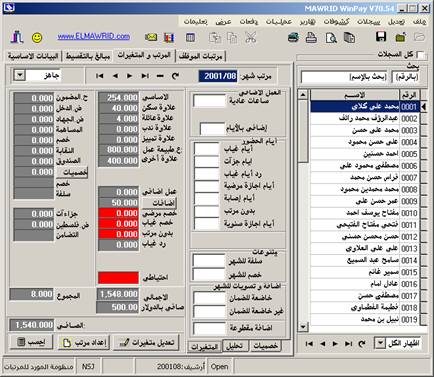Click the minus delete salary record icon
434x377 pixels.
point(160,76)
